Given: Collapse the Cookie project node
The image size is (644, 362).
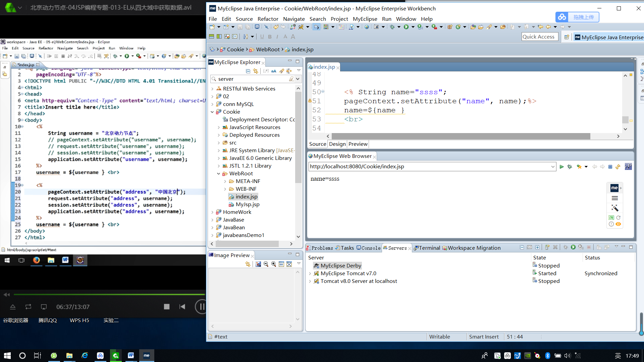Looking at the screenshot, I should tap(212, 112).
